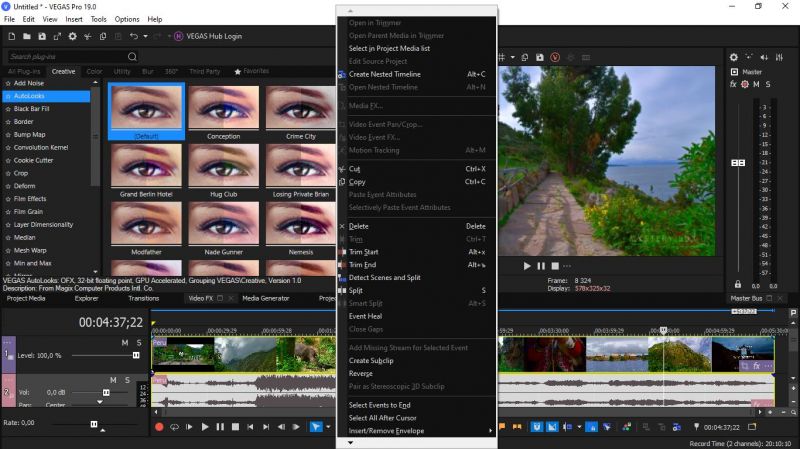The width and height of the screenshot is (800, 449).
Task: Click the Undo arrow icon
Action: click(133, 36)
